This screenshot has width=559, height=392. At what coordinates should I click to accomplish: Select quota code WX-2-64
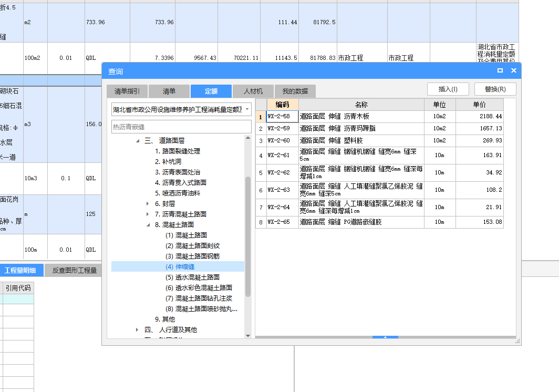(282, 207)
